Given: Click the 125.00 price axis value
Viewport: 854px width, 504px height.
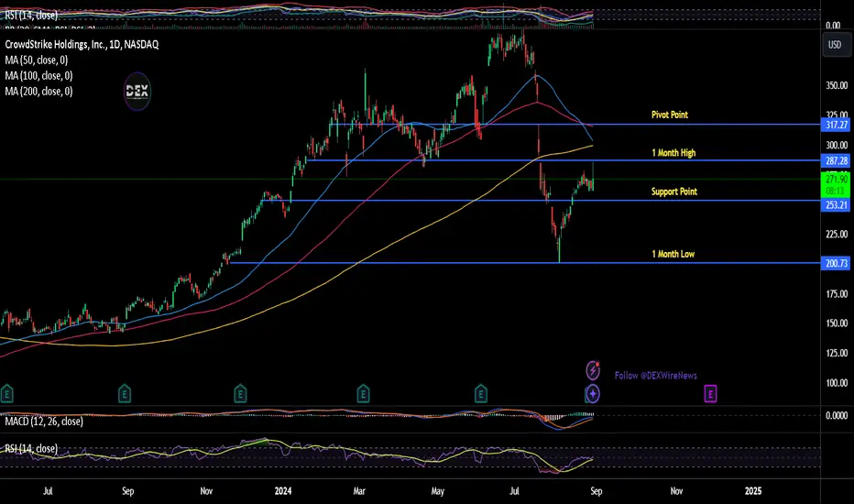Looking at the screenshot, I should pyautogui.click(x=837, y=353).
